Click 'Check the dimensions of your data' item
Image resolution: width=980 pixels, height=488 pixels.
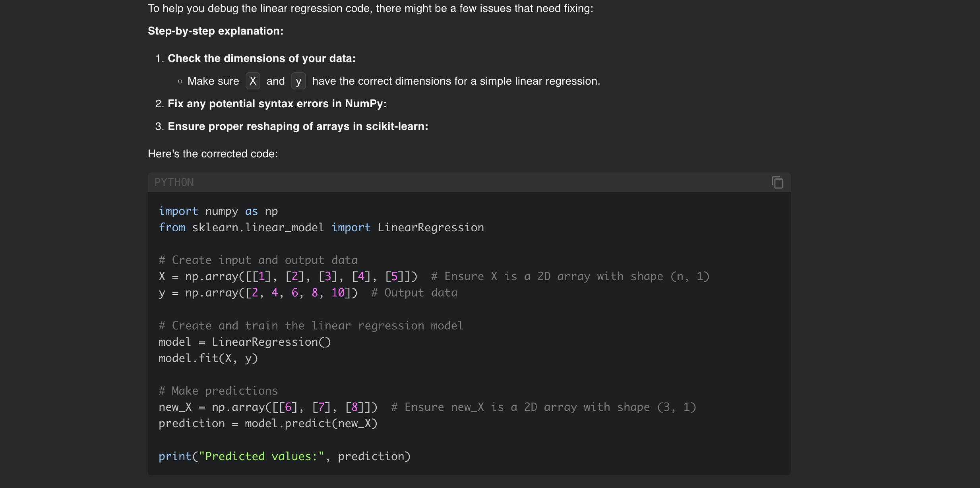pos(261,58)
